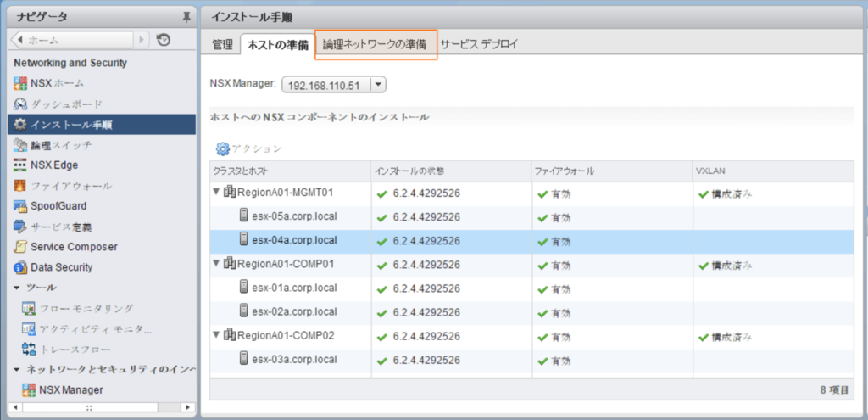
Task: Collapse the ツール section
Action: tap(17, 288)
